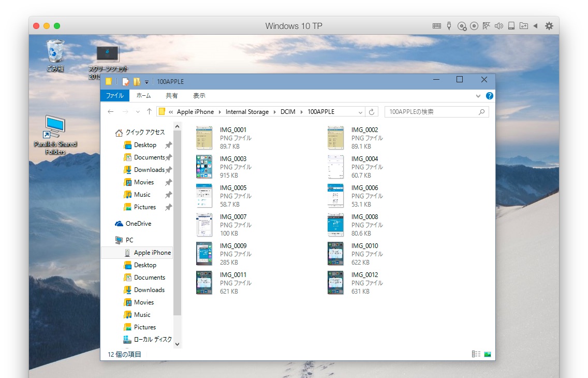Image resolution: width=588 pixels, height=378 pixels.
Task: Open the address bar history dropdown
Action: (360, 112)
